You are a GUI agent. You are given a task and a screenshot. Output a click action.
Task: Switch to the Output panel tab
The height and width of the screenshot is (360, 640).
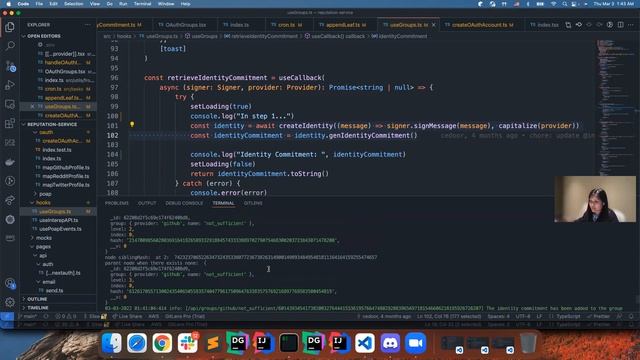147,203
